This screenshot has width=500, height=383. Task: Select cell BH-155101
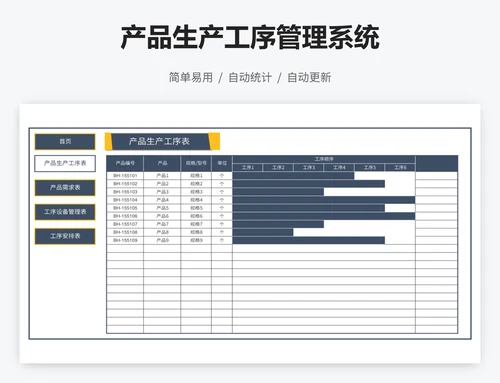click(125, 176)
